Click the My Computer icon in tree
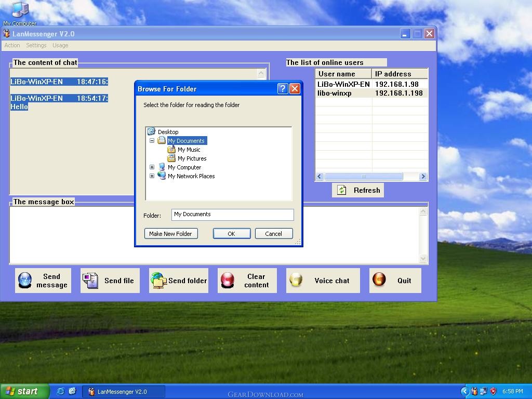 coord(162,167)
